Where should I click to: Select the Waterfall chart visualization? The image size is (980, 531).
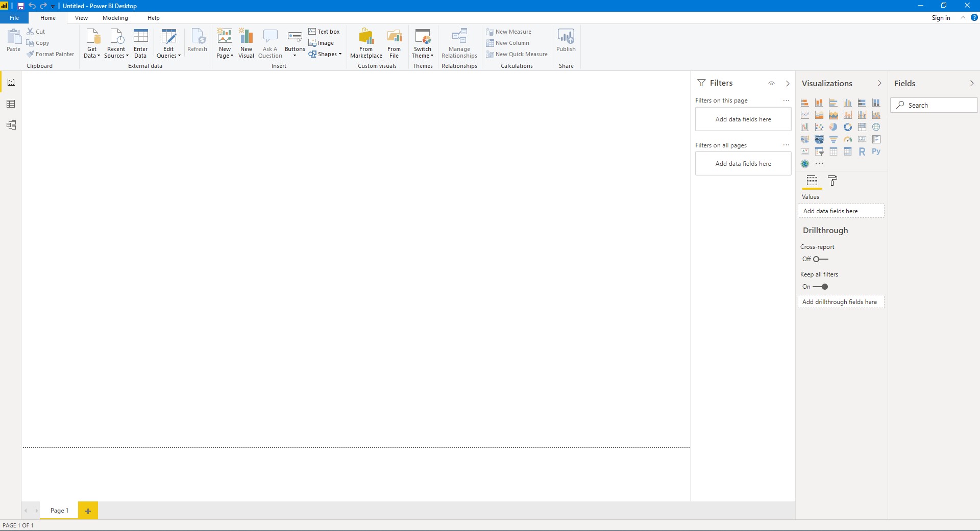[805, 127]
